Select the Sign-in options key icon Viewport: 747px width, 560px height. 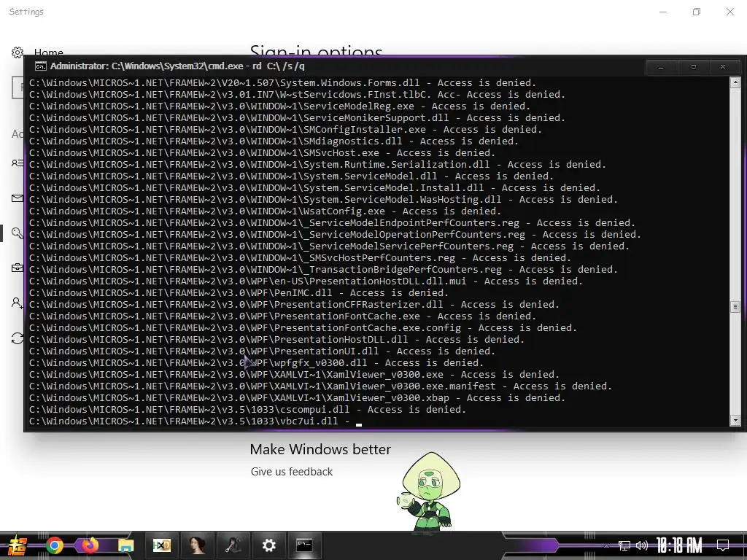[18, 233]
